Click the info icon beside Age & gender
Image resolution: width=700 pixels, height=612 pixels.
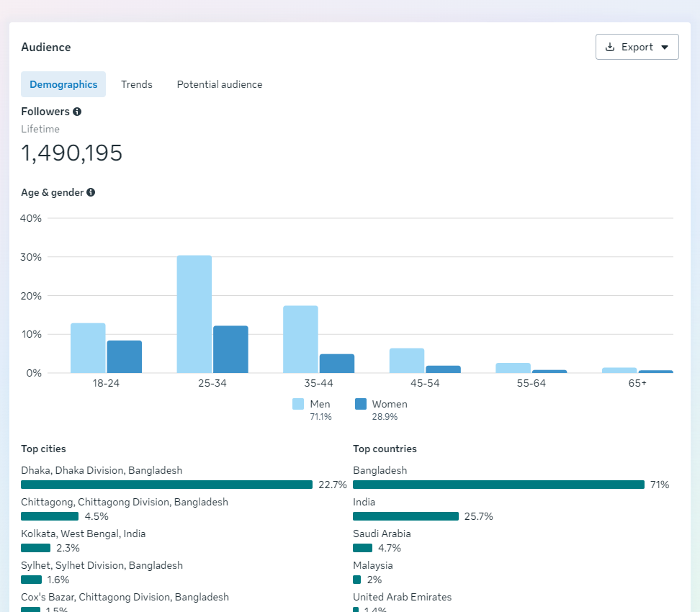(91, 192)
